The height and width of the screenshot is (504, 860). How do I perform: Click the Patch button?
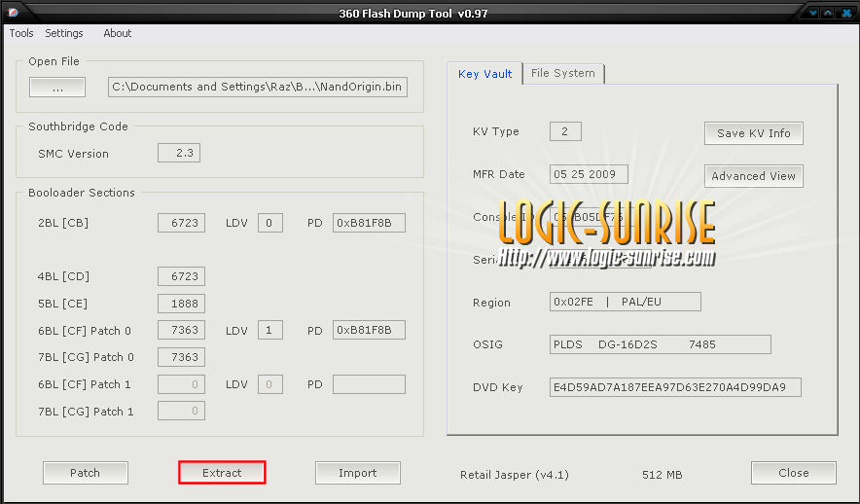click(x=85, y=473)
